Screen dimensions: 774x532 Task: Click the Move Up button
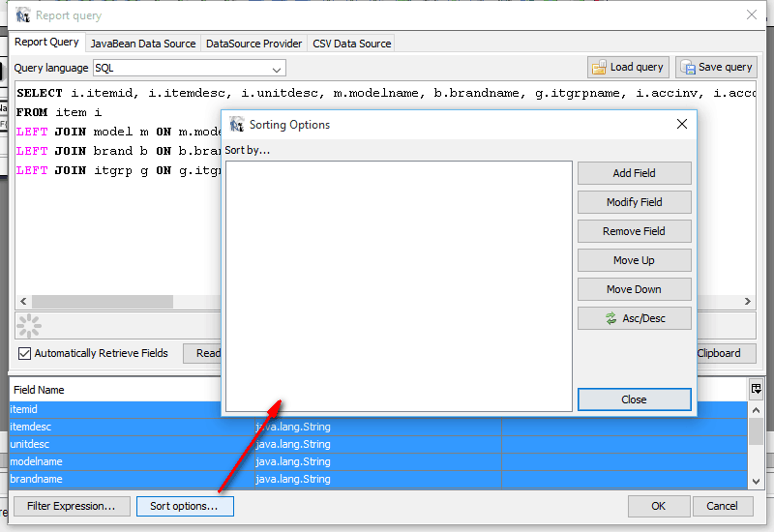coord(634,260)
